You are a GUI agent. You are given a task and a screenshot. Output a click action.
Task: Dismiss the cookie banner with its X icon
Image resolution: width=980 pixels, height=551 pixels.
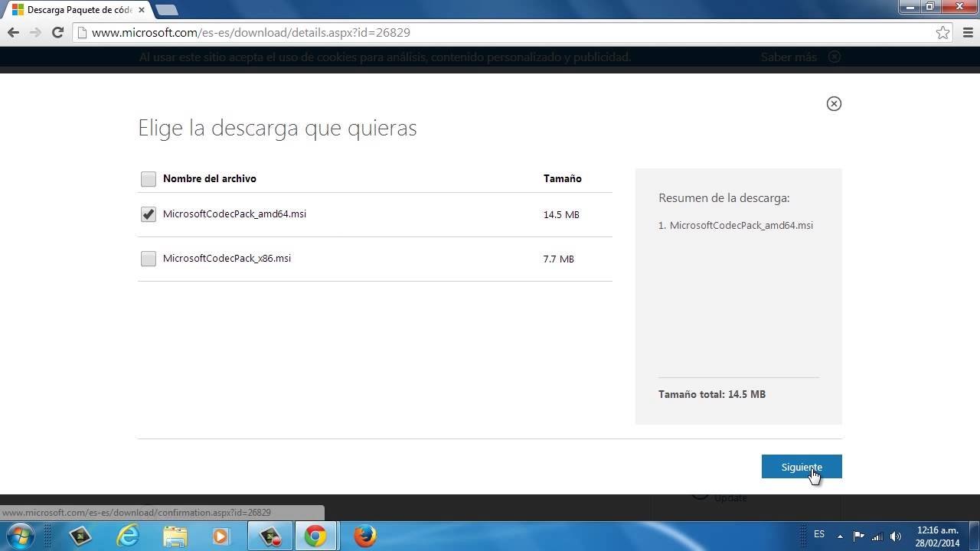(835, 57)
